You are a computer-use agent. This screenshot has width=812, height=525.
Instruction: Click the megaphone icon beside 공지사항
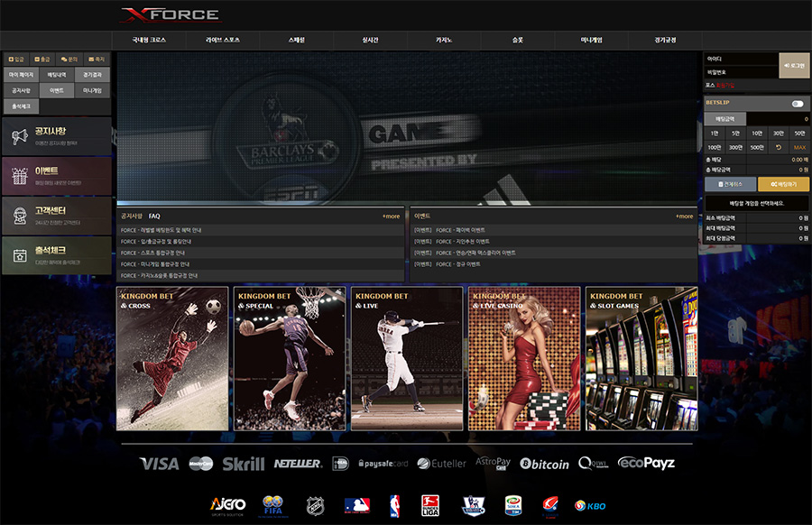click(x=20, y=137)
